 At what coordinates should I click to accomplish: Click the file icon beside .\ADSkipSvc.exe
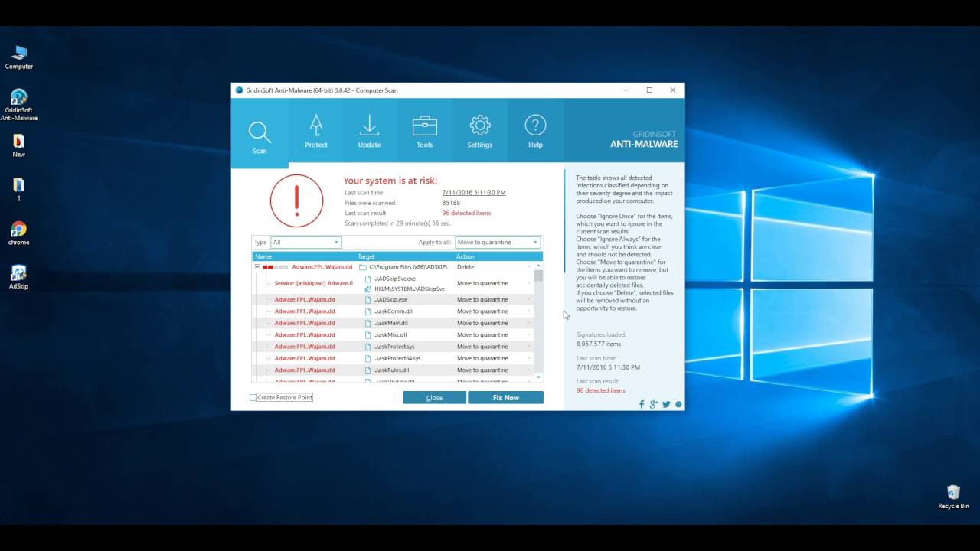tap(368, 279)
